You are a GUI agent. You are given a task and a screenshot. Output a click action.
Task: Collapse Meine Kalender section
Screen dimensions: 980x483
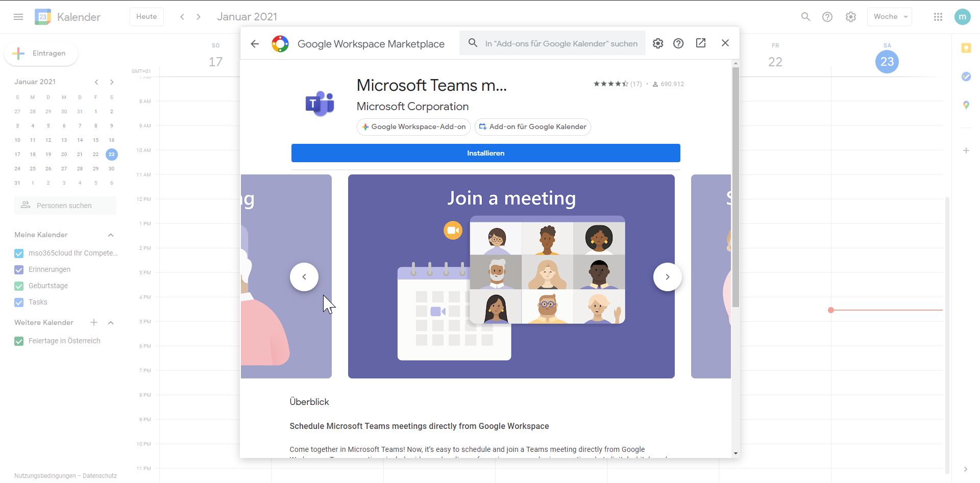111,235
